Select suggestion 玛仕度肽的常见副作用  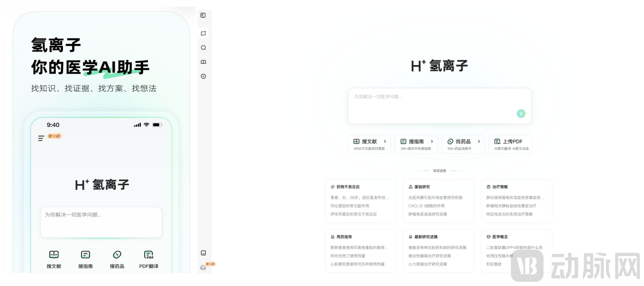(349, 206)
